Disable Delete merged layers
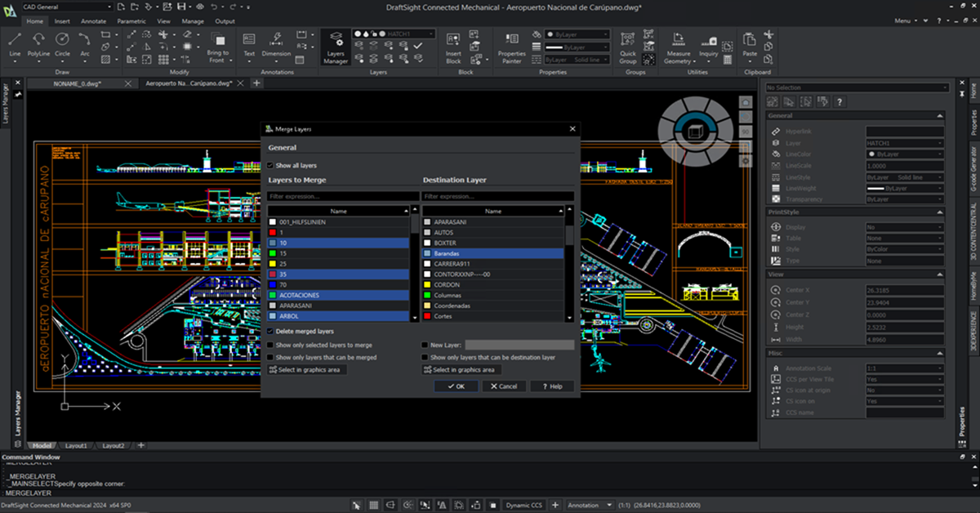Screen dimensions: 980x513 coord(270,331)
